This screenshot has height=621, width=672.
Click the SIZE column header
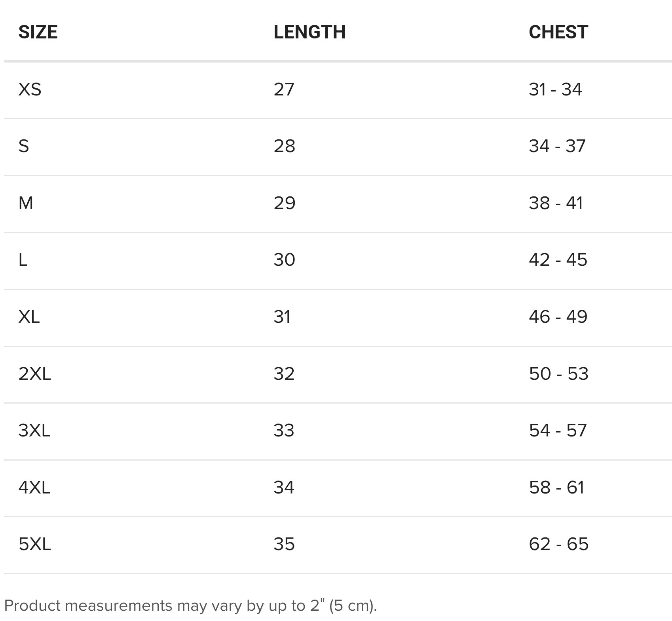[x=38, y=32]
